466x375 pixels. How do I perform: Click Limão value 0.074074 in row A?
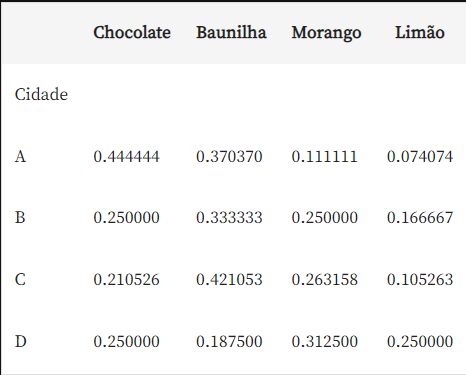pos(420,157)
